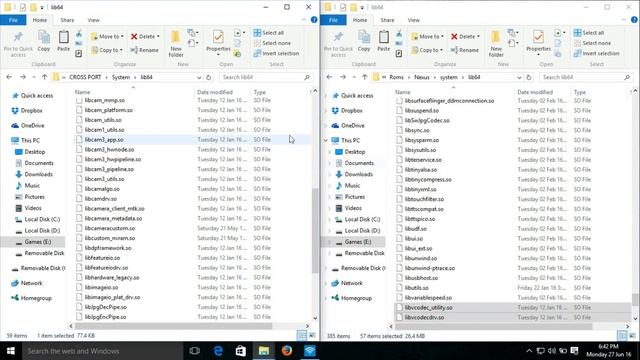Expand address history dropdown in left window
Viewport: 640px width, 360px height.
tap(199, 77)
